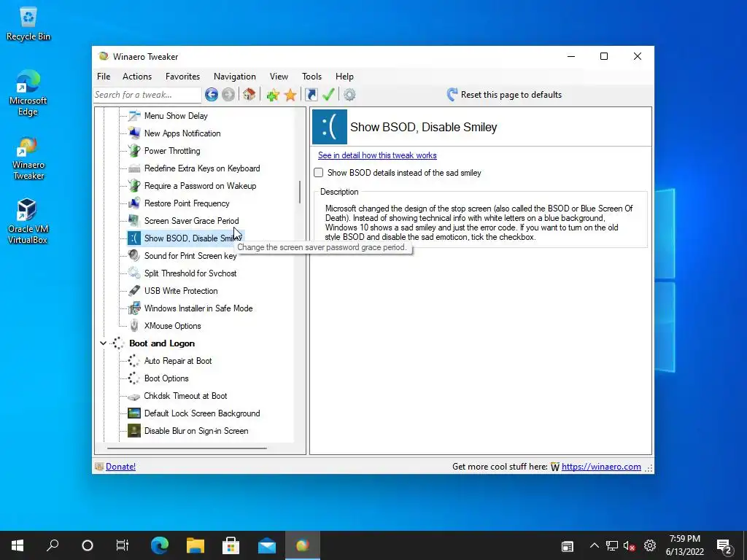Image resolution: width=747 pixels, height=560 pixels.
Task: Click the Donate! link
Action: pos(120,467)
